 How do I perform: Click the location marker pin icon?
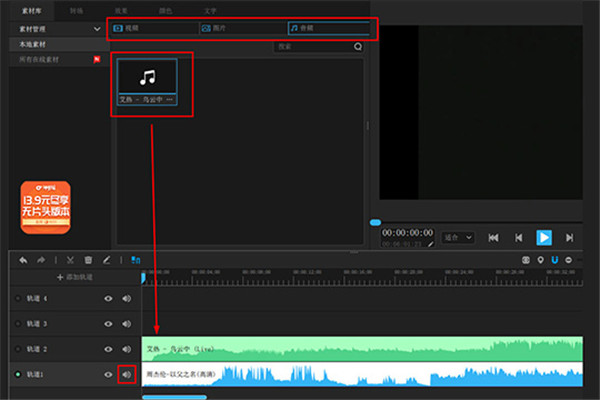(x=540, y=260)
